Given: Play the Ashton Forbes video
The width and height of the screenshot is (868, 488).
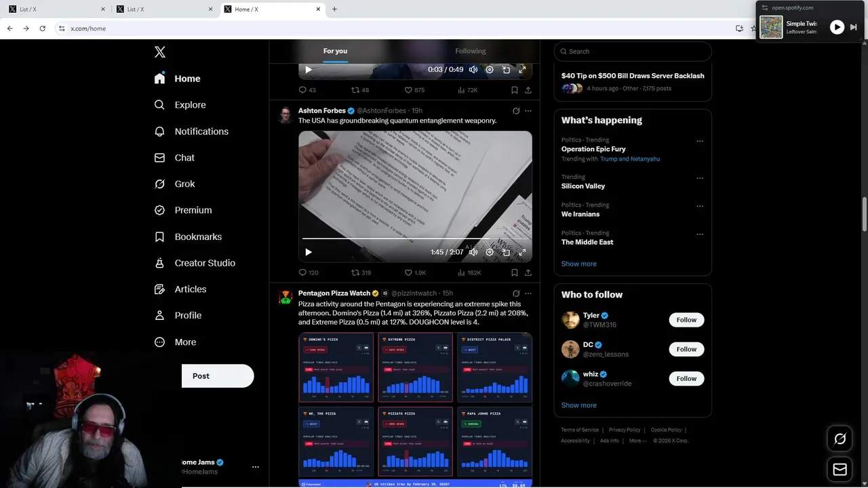Looking at the screenshot, I should tap(309, 252).
